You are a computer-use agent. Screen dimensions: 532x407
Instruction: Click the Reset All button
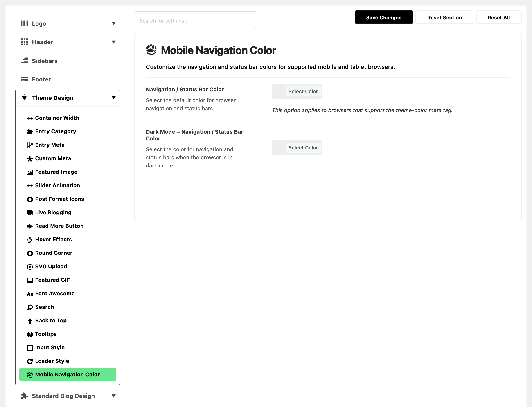499,17
